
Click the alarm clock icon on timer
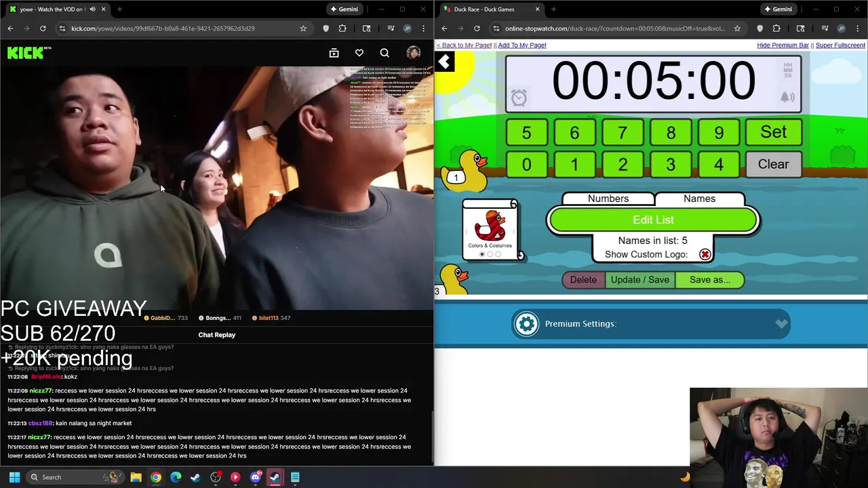519,98
